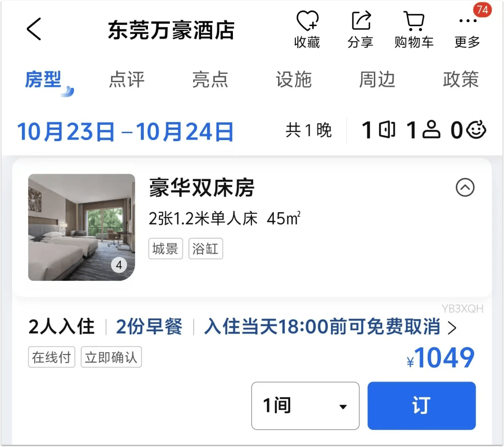Select the 亮点 tab
Image resolution: width=504 pixels, height=447 pixels.
pyautogui.click(x=210, y=79)
